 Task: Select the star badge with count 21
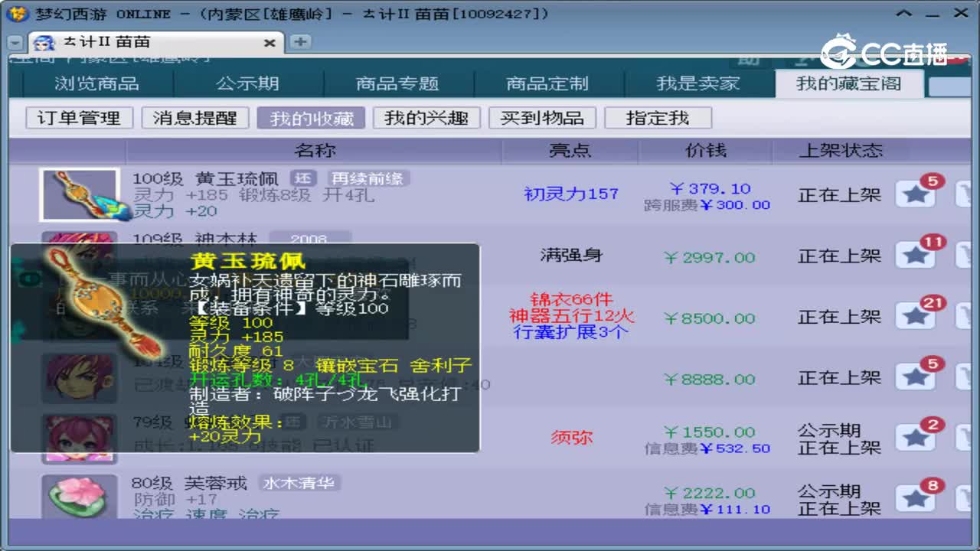(x=916, y=314)
